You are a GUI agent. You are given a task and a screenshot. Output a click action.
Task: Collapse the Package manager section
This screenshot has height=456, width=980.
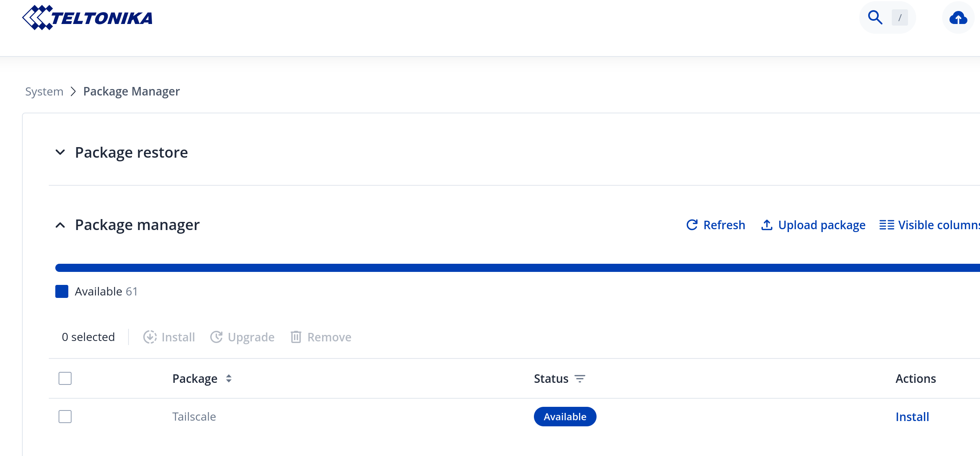[60, 225]
